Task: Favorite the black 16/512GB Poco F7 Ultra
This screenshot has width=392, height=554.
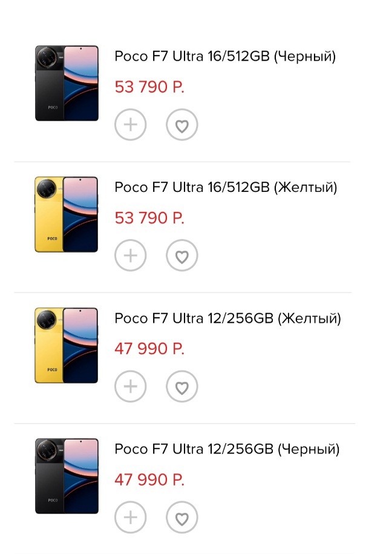Action: click(x=182, y=125)
